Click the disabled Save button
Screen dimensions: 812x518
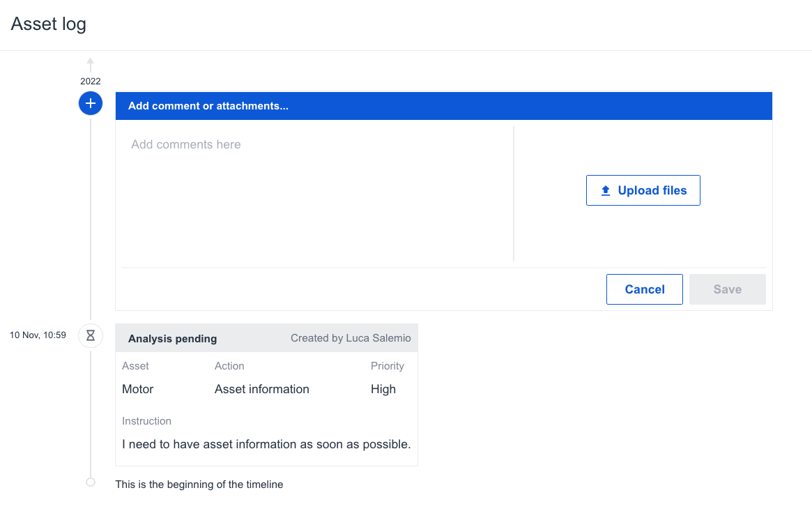727,289
